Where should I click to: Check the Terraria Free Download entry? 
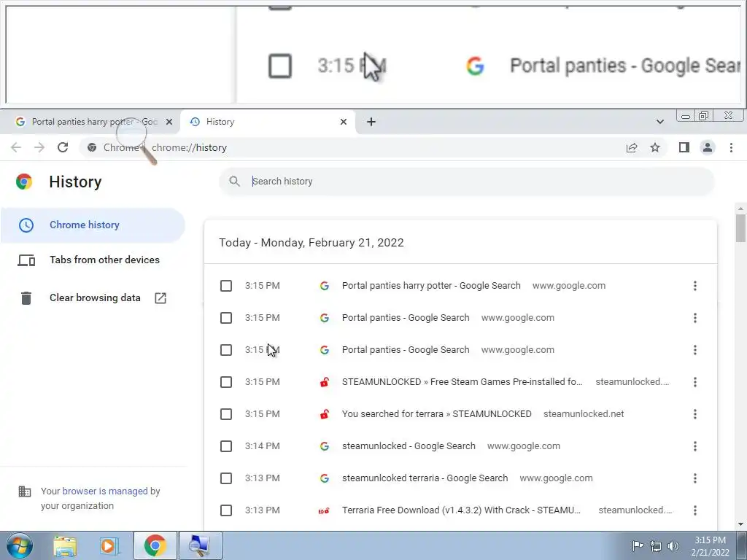(226, 510)
